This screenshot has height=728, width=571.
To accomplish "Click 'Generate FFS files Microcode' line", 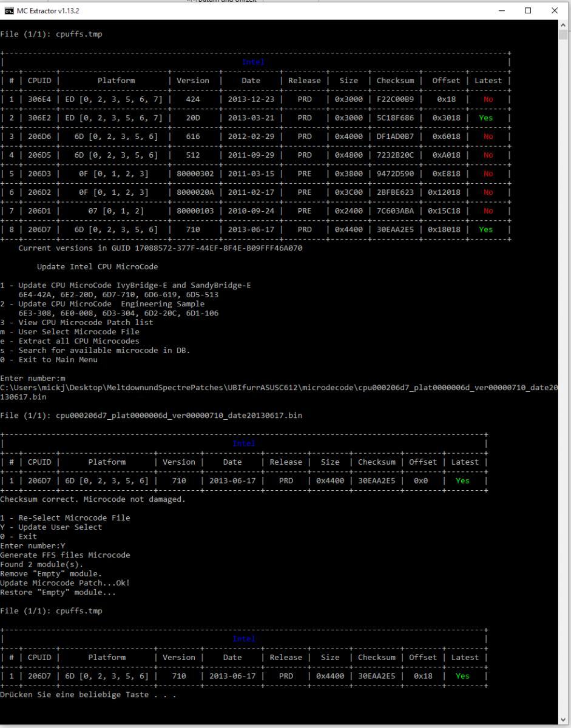I will click(x=65, y=555).
